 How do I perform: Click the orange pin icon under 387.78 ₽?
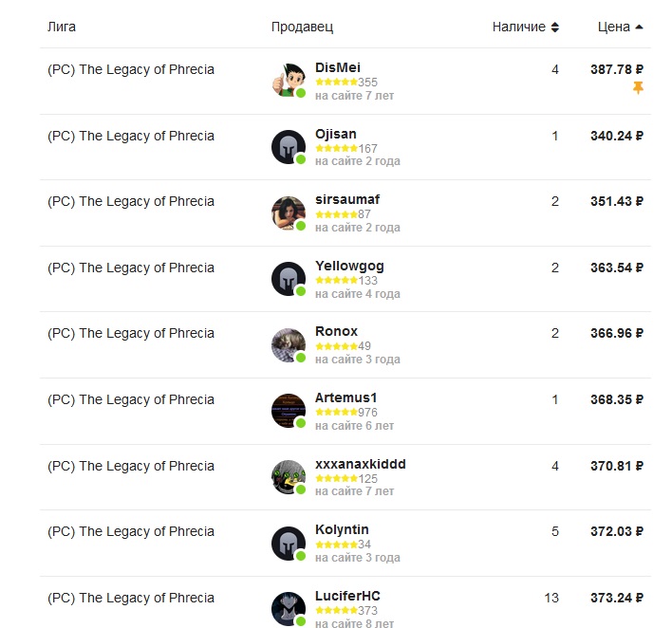coord(638,88)
